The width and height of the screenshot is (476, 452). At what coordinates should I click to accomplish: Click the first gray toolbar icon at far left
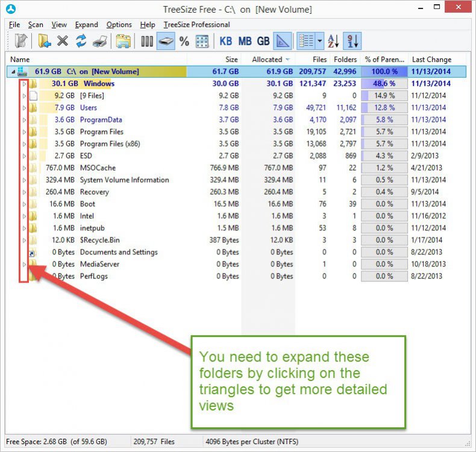click(20, 41)
